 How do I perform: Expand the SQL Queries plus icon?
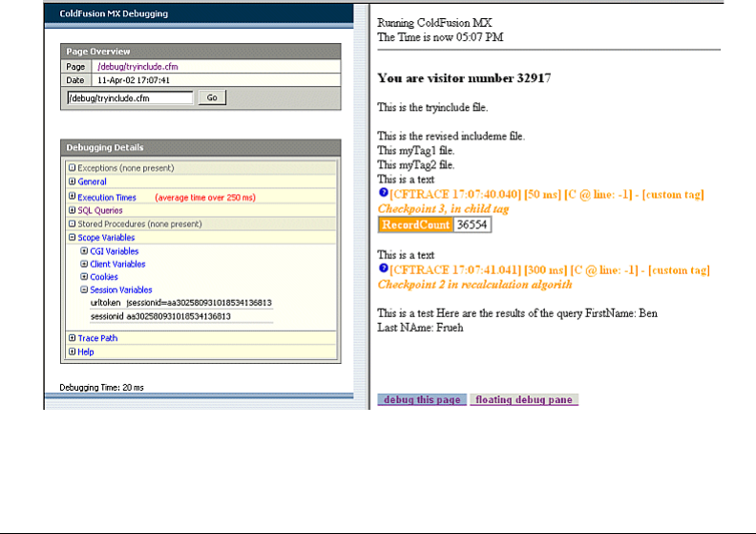[x=72, y=210]
